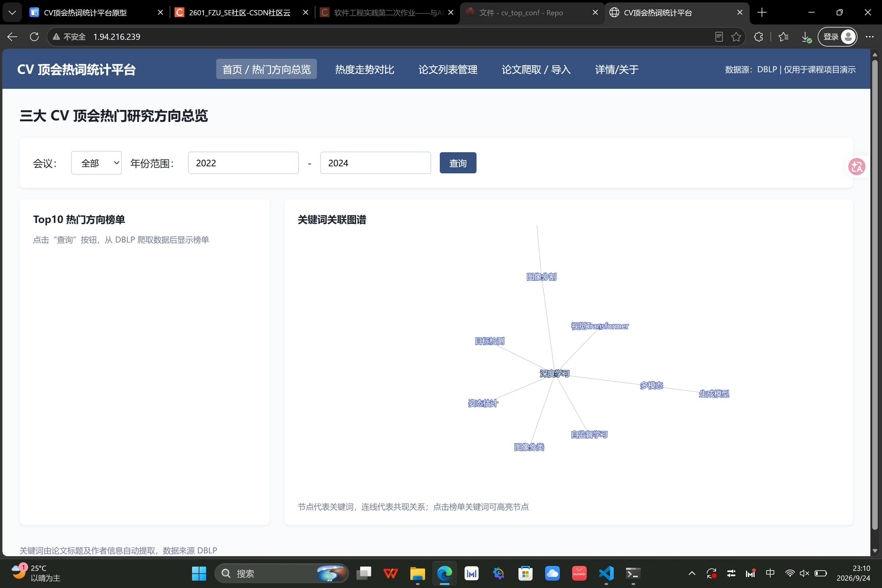This screenshot has width=882, height=588.
Task: Open the tab search chevron at top left
Action: pos(12,12)
